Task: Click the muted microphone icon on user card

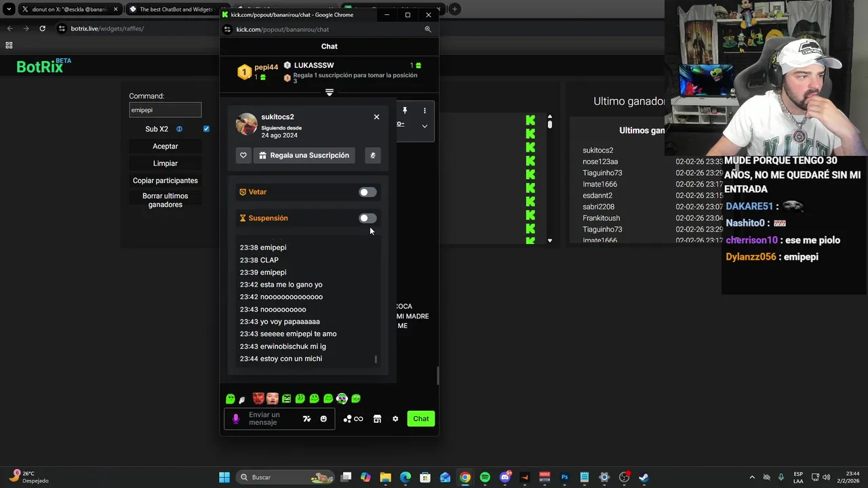Action: coord(372,155)
